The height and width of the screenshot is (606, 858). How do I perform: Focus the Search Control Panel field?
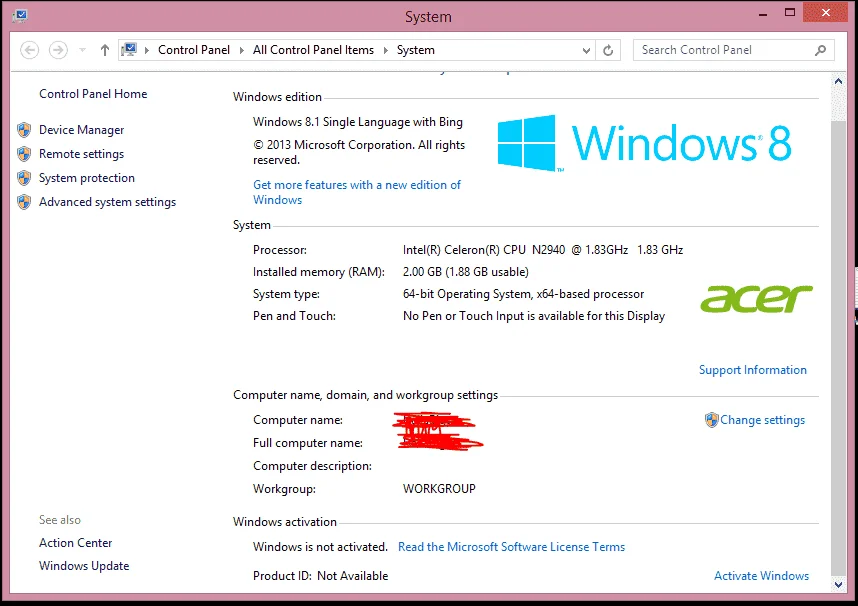pyautogui.click(x=734, y=50)
